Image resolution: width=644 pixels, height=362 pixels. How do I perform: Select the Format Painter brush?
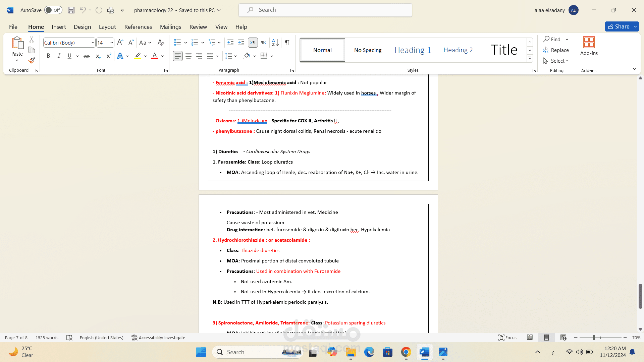click(x=32, y=60)
